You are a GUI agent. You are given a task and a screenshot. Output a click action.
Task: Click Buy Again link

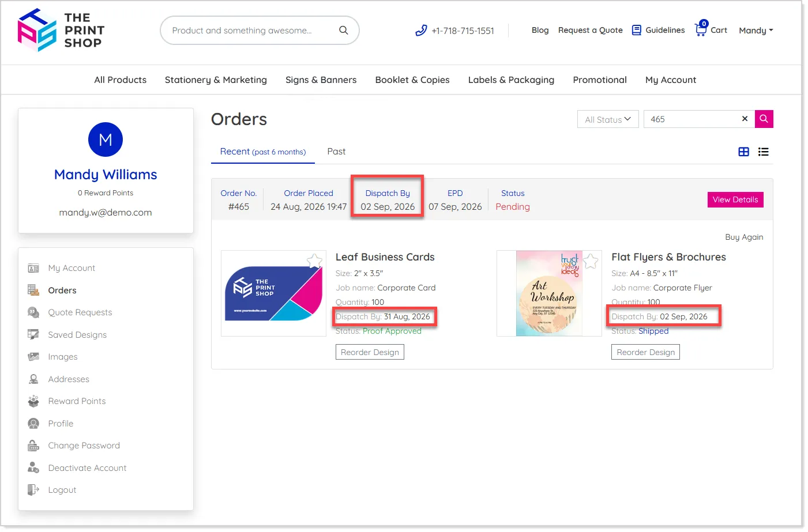tap(744, 237)
